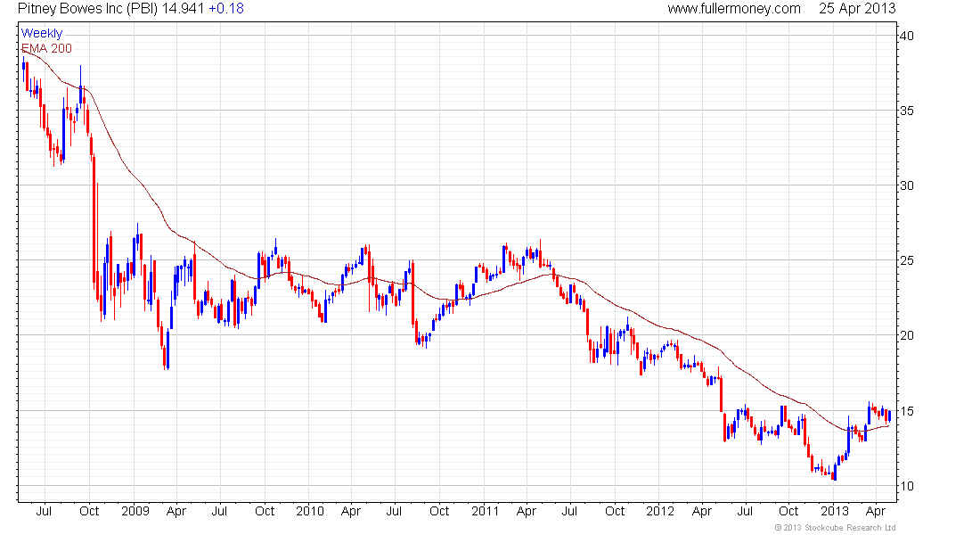Click the first 'Jul' x-axis label before 2009

(x=44, y=511)
